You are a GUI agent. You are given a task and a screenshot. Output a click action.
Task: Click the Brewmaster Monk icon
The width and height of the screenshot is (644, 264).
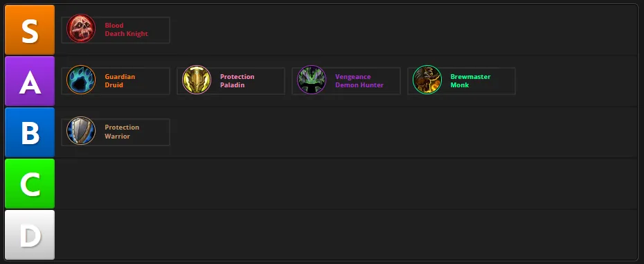[427, 80]
